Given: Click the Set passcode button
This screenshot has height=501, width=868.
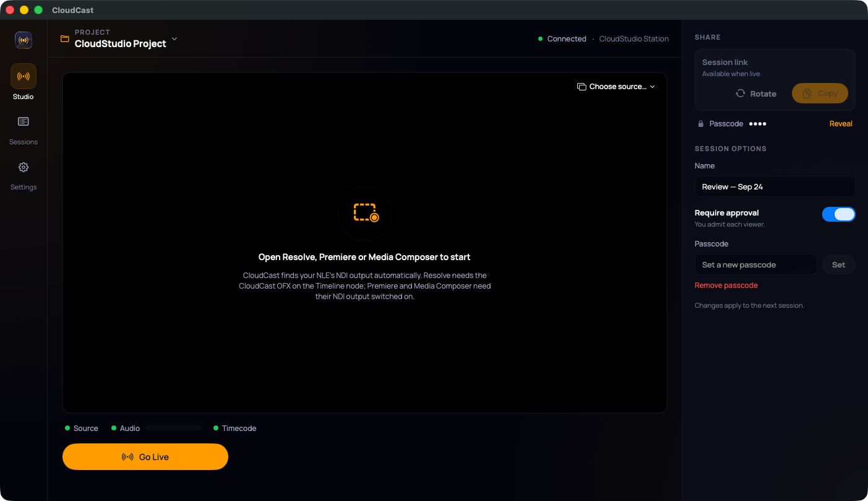Looking at the screenshot, I should pos(838,264).
